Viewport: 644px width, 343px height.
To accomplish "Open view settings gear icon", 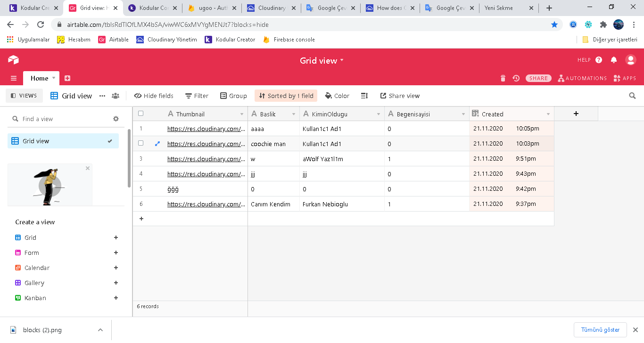I will (x=116, y=119).
